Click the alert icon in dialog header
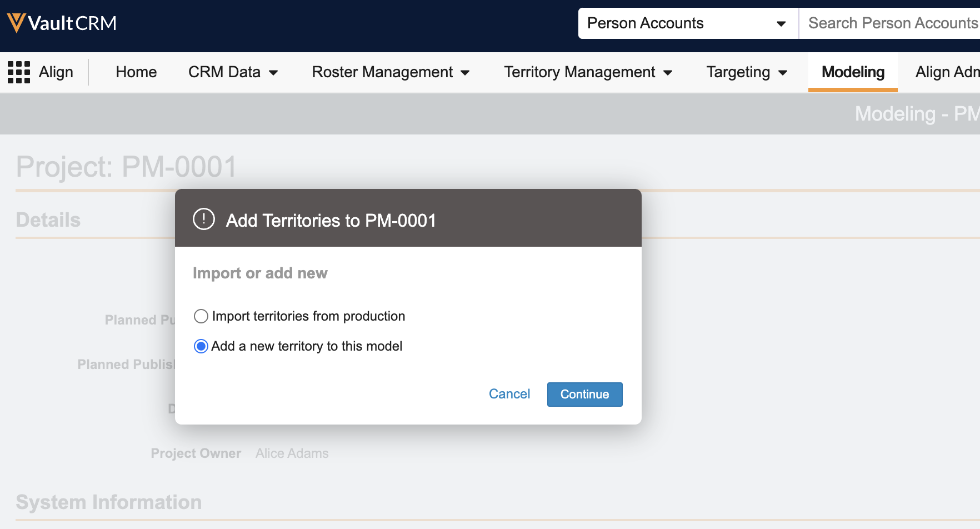The width and height of the screenshot is (980, 529). 203,219
